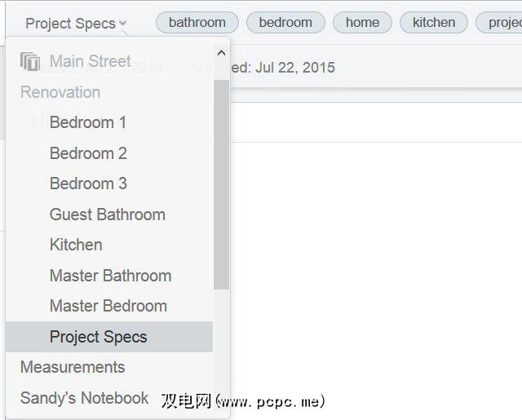Pick Sandy's Notebook from the list

coord(84,398)
